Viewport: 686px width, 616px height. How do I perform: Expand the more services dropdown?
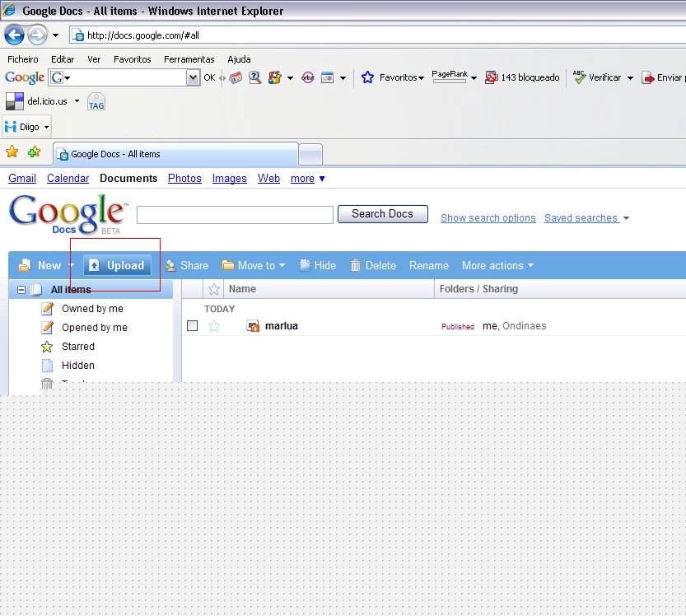click(x=307, y=179)
